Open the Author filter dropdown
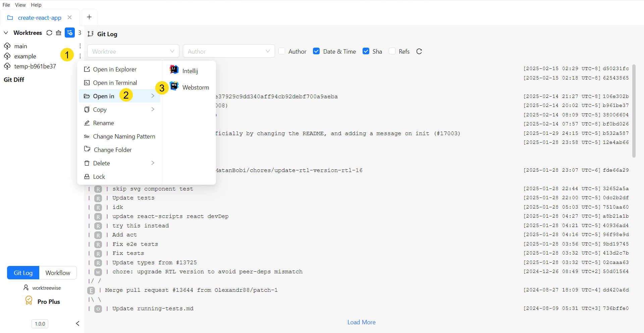The width and height of the screenshot is (644, 333). 228,51
